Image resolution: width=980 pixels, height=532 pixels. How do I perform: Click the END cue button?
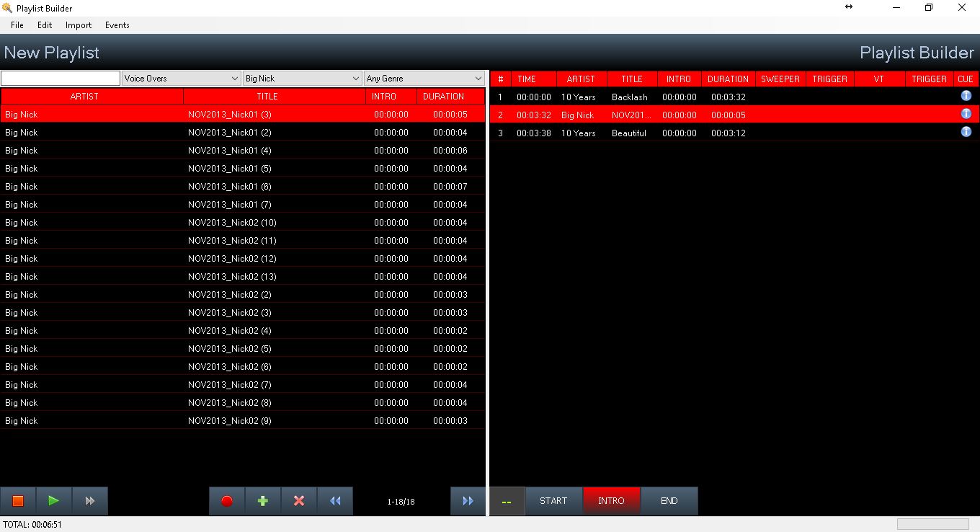tap(669, 501)
